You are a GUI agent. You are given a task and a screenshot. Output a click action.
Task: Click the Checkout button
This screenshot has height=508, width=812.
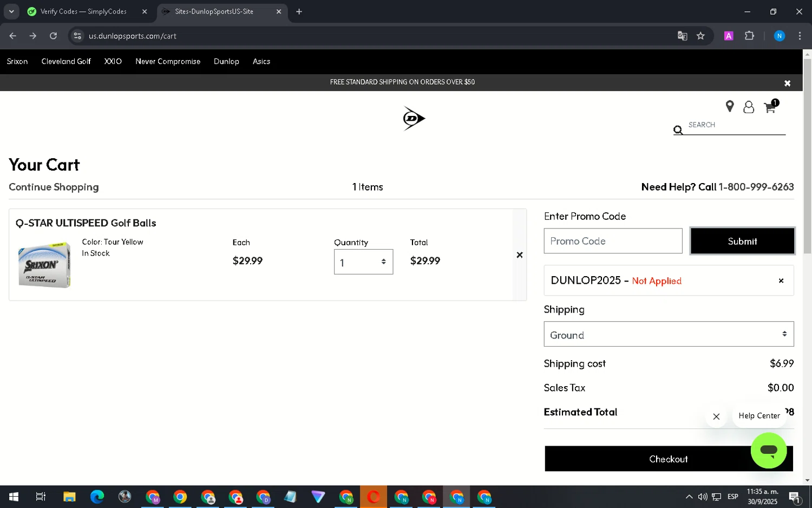669,459
